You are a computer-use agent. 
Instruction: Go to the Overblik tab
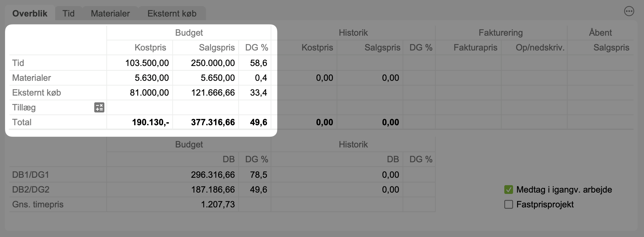[x=30, y=13]
